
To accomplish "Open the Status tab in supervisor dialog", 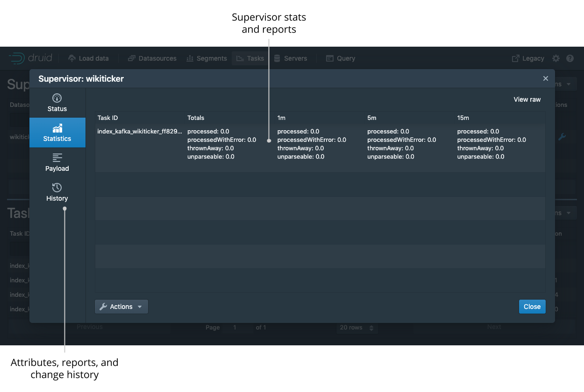I will (57, 103).
